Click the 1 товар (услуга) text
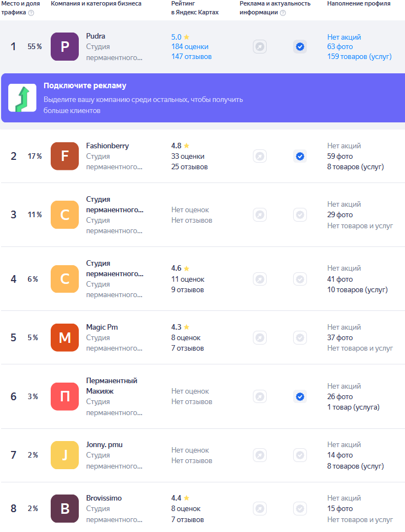The width and height of the screenshot is (405, 532). 353,407
